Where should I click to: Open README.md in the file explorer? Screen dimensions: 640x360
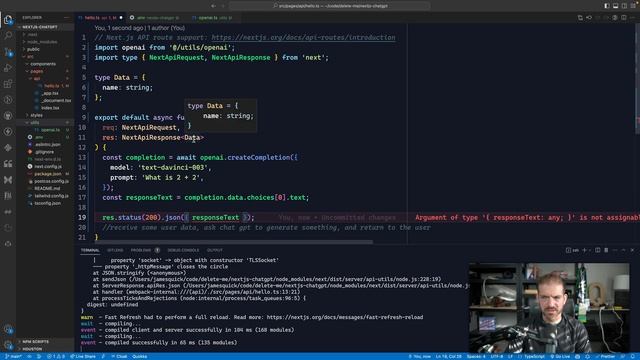pyautogui.click(x=45, y=188)
